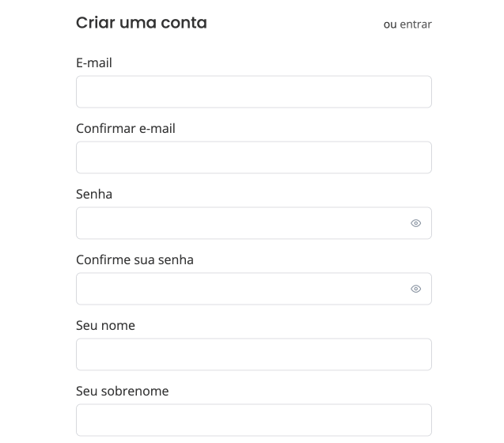Click the 'Senha' label text
Viewport: 504px width, 443px height.
[94, 194]
